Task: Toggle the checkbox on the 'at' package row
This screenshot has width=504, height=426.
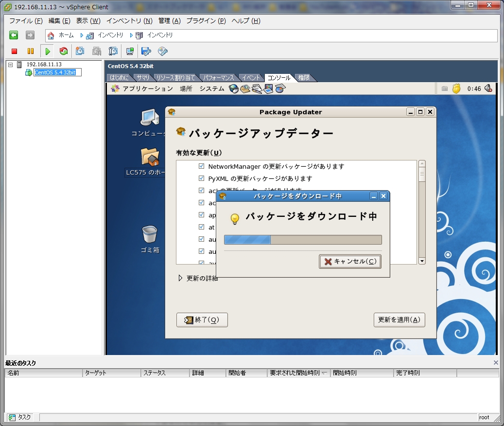Action: (202, 227)
